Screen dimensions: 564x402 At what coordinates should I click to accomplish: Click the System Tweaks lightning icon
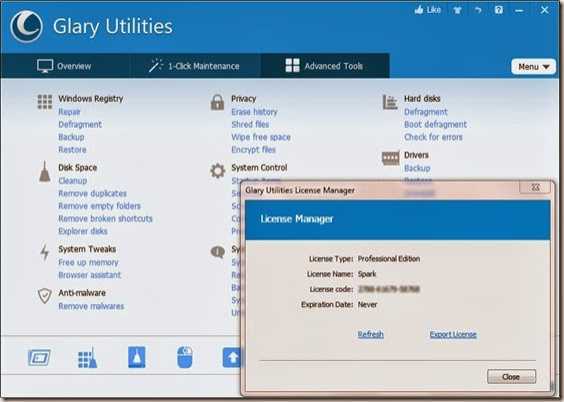(45, 252)
